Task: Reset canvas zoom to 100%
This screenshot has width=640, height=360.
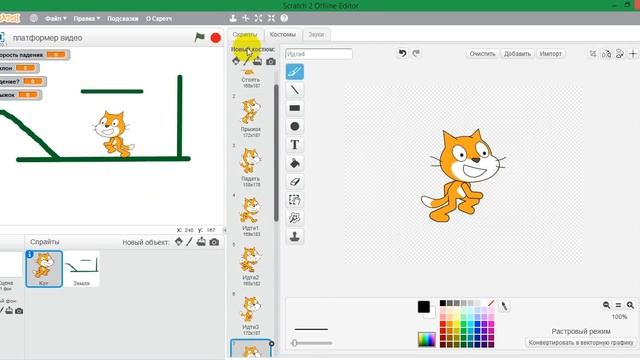Action: click(x=618, y=305)
